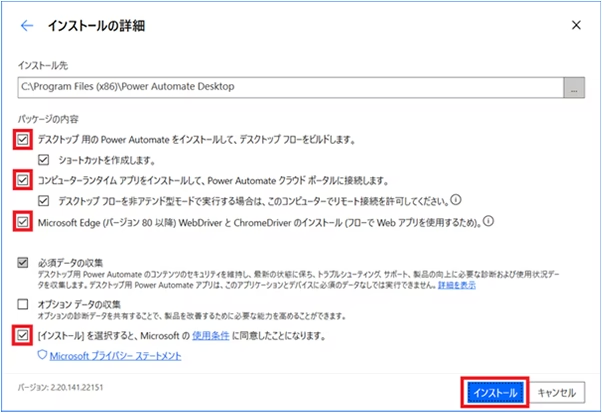Close the インストールの詳細 dialog

575,26
